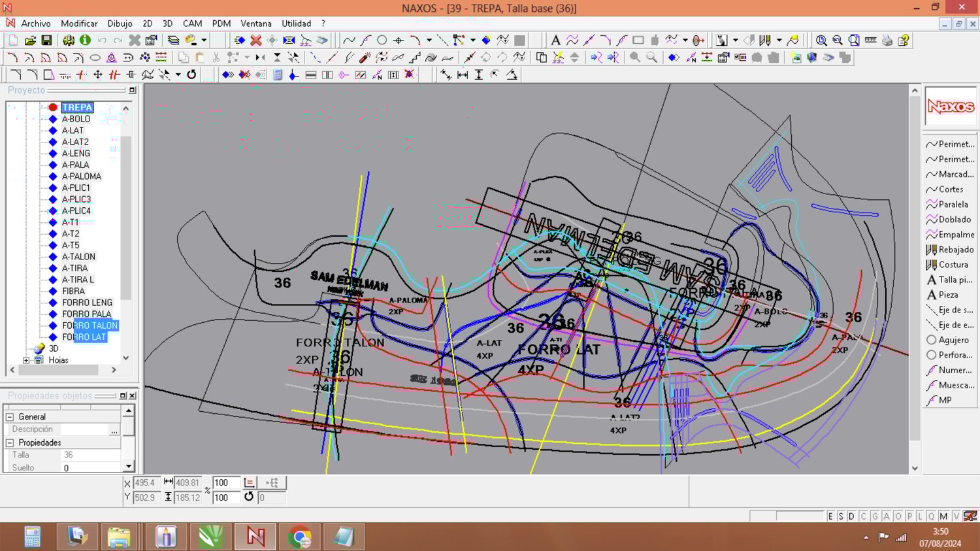Open file explorer from the taskbar

point(119,537)
